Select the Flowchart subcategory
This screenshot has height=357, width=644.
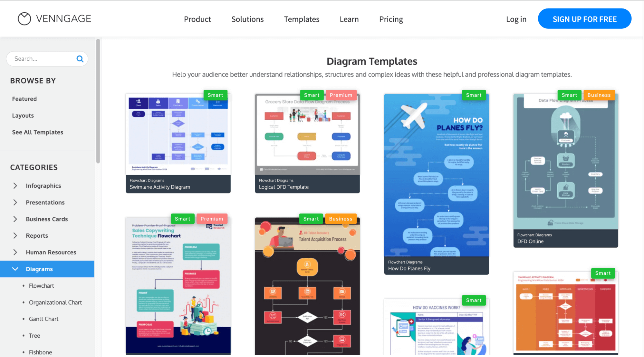pyautogui.click(x=41, y=286)
